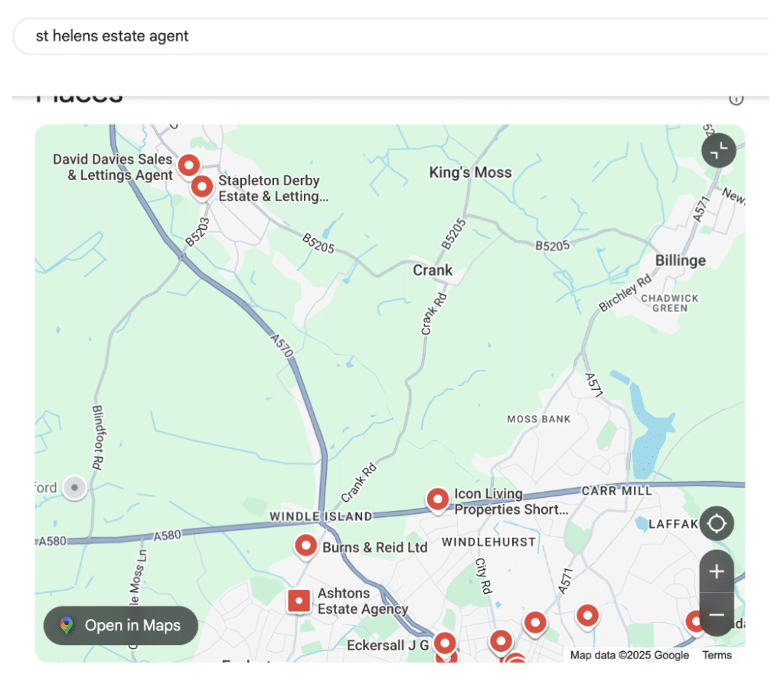Image resolution: width=784 pixels, height=681 pixels.
Task: Click the Crank village label
Action: [x=432, y=270]
